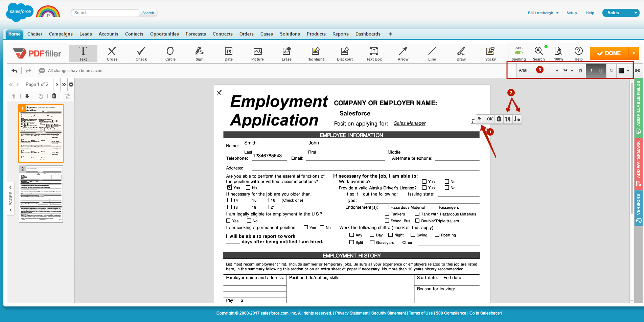The height and width of the screenshot is (322, 644).
Task: Go to next page chevron
Action: 57,85
